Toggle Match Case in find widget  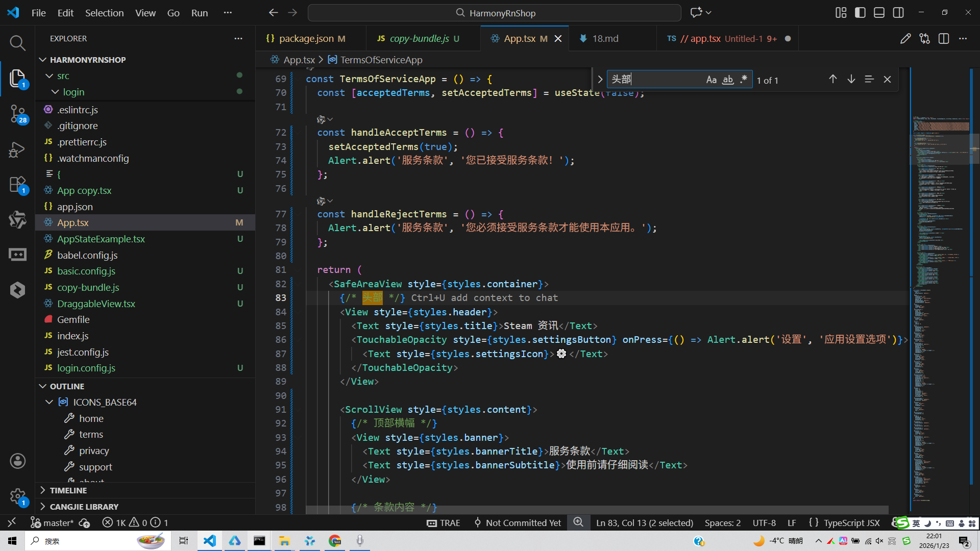711,80
